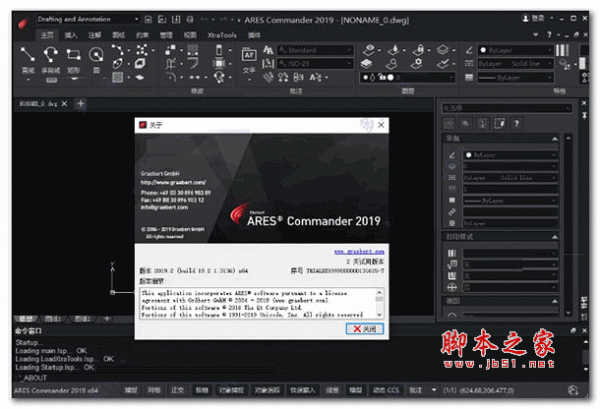Click the login (登录) button in title bar
600x409 pixels.
pyautogui.click(x=534, y=18)
